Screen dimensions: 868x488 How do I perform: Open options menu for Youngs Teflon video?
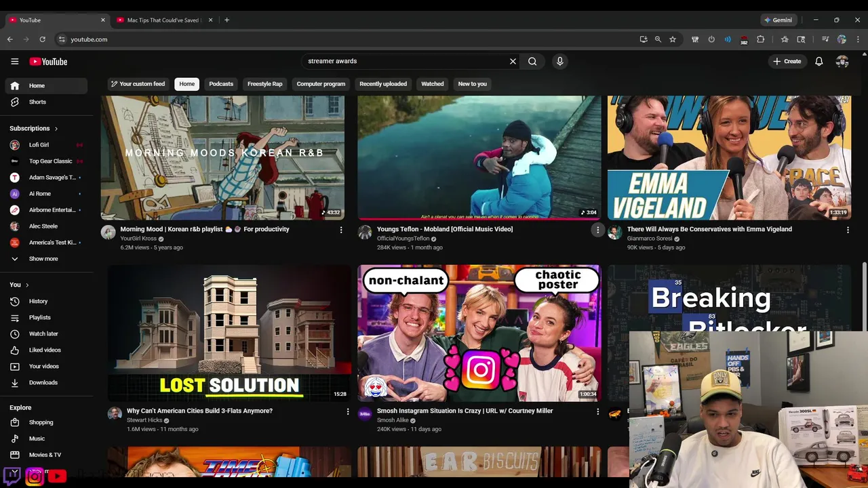pyautogui.click(x=597, y=230)
